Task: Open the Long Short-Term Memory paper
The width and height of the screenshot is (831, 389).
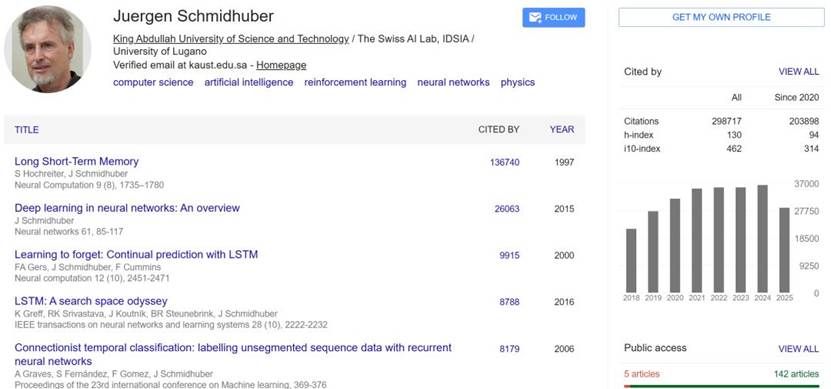Action: (76, 162)
